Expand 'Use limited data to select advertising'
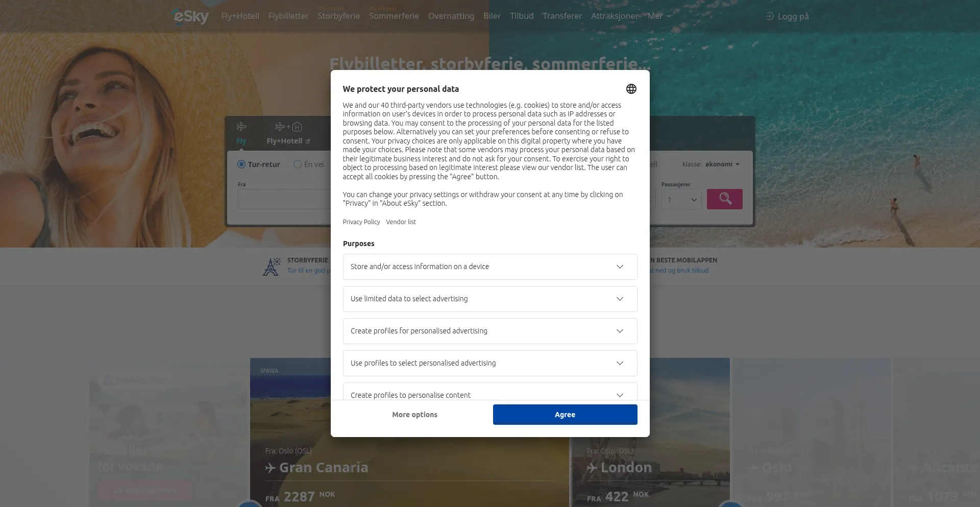Image resolution: width=980 pixels, height=507 pixels. [620, 299]
